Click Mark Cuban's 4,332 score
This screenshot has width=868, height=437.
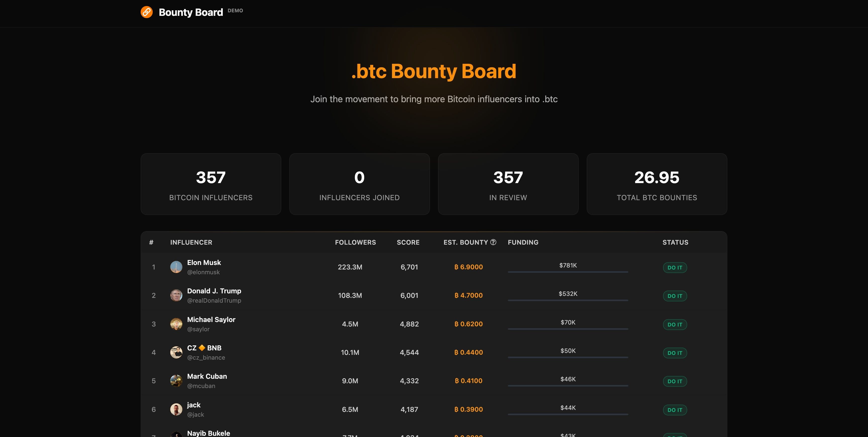(x=409, y=381)
